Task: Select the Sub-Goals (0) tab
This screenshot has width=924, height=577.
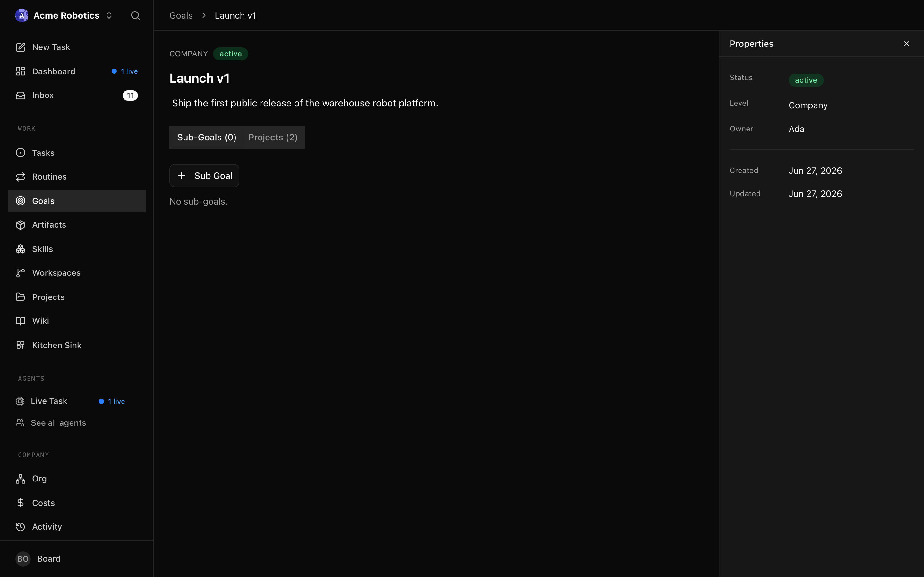Action: click(x=207, y=138)
